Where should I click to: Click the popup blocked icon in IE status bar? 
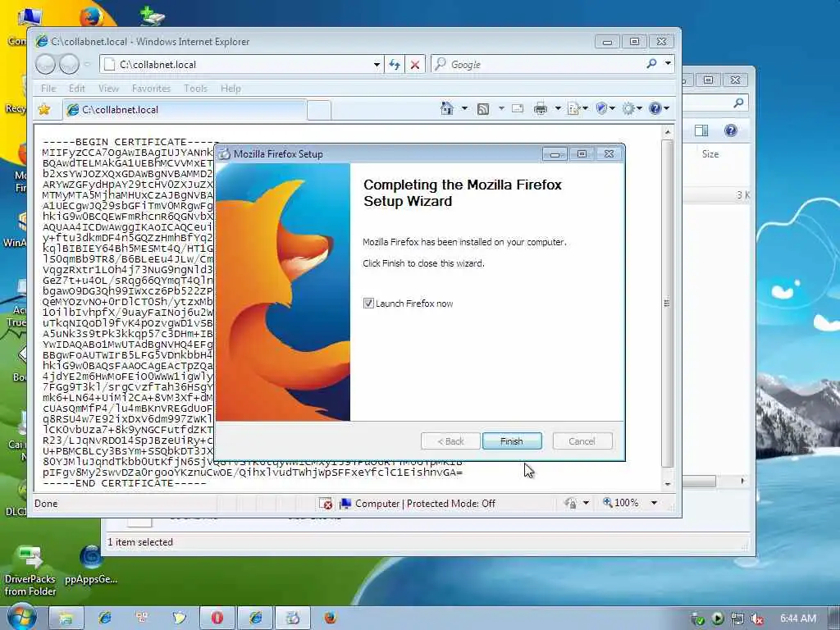tap(325, 504)
